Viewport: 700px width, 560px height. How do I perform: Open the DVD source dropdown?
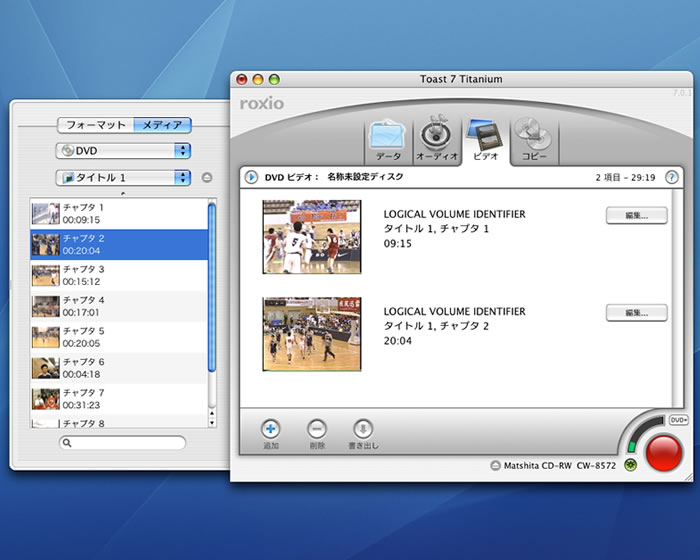(123, 150)
